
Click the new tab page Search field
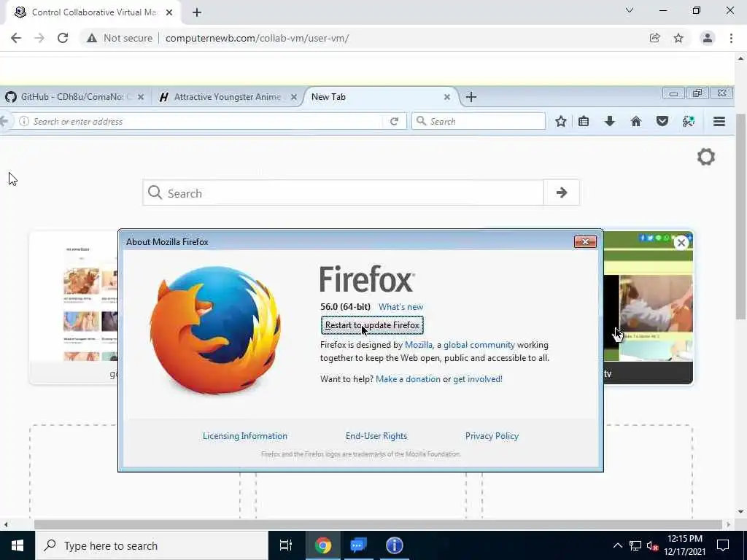(x=343, y=192)
